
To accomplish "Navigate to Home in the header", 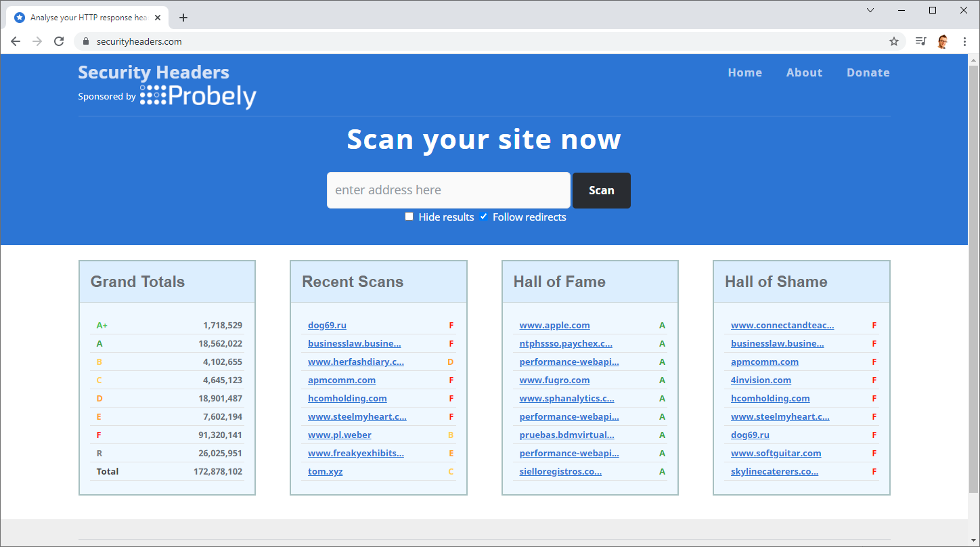I will 744,72.
